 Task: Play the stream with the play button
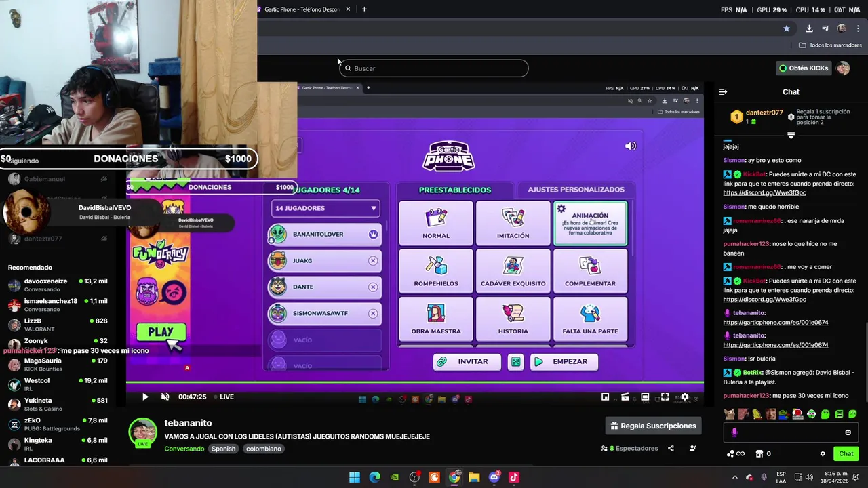(x=145, y=396)
